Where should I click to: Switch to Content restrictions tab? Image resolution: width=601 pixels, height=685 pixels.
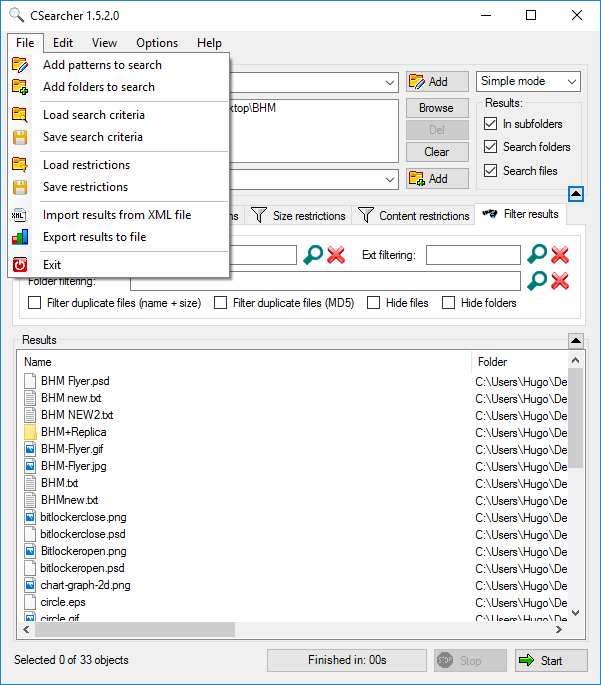[413, 215]
